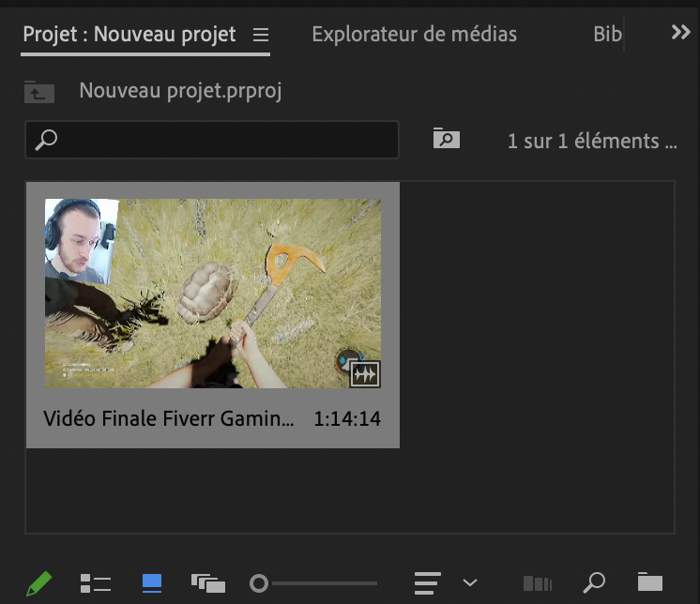Click the project search input field
700x604 pixels.
pyautogui.click(x=225, y=140)
